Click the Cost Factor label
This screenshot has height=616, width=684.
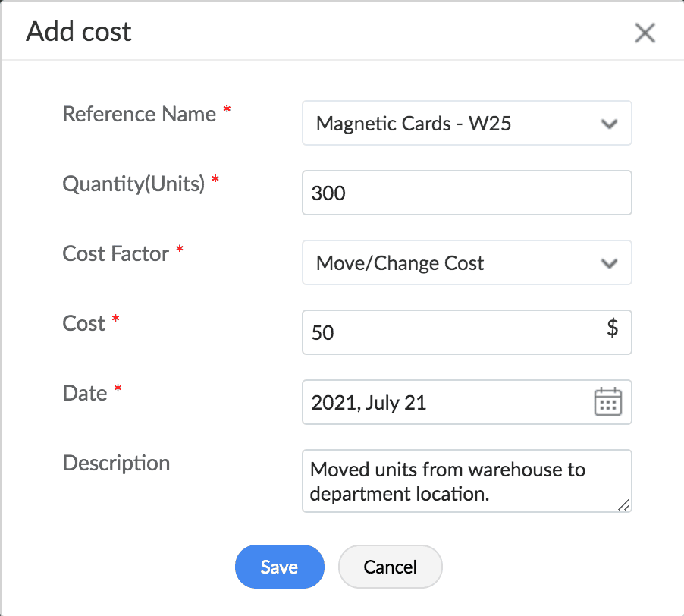click(115, 253)
